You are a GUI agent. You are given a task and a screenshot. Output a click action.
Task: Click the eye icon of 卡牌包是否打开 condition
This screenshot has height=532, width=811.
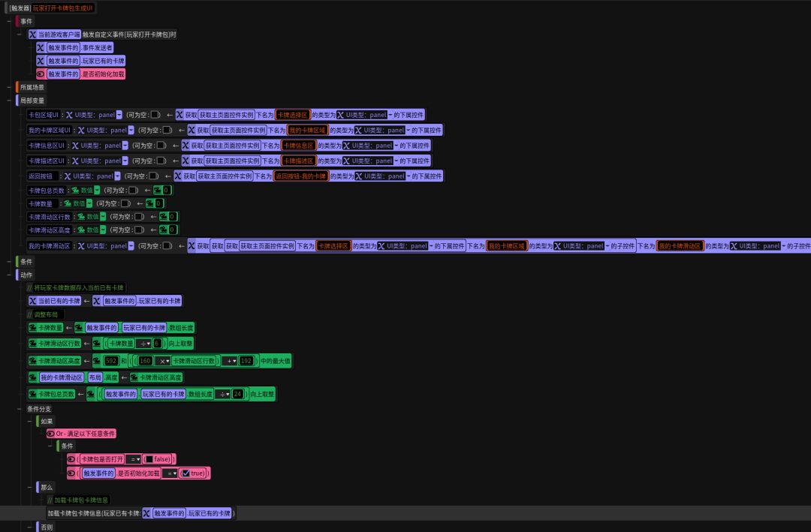pos(71,459)
